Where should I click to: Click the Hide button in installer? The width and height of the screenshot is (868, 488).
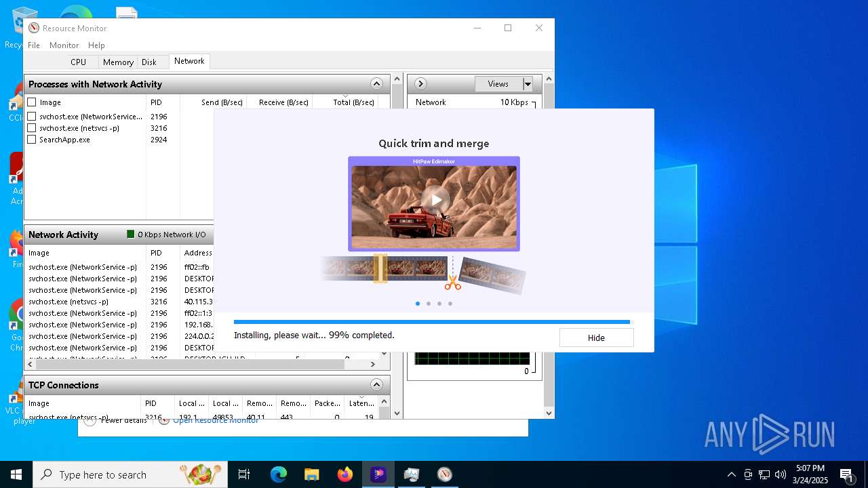(596, 338)
